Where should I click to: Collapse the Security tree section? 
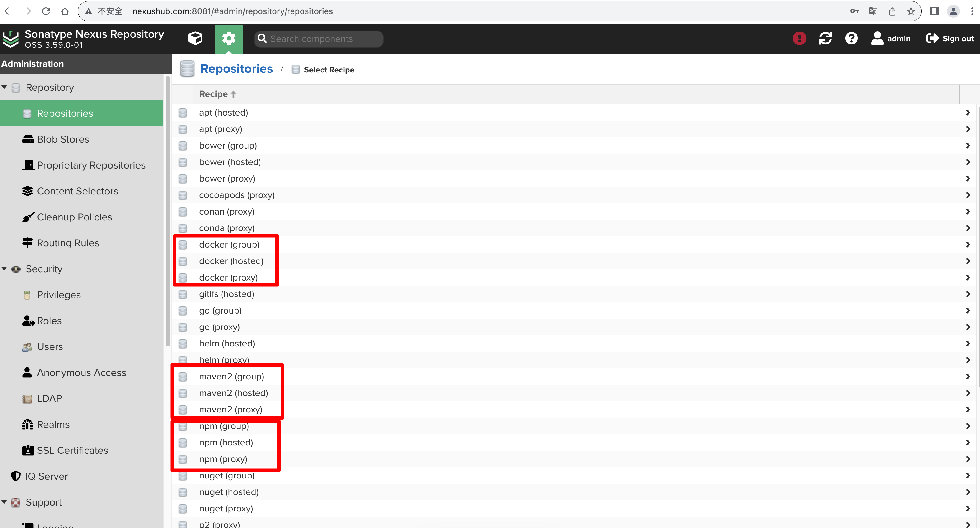tap(4, 268)
